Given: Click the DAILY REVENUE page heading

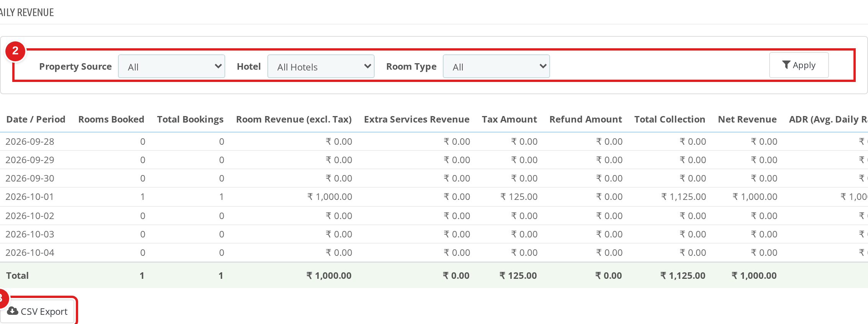Looking at the screenshot, I should point(27,13).
